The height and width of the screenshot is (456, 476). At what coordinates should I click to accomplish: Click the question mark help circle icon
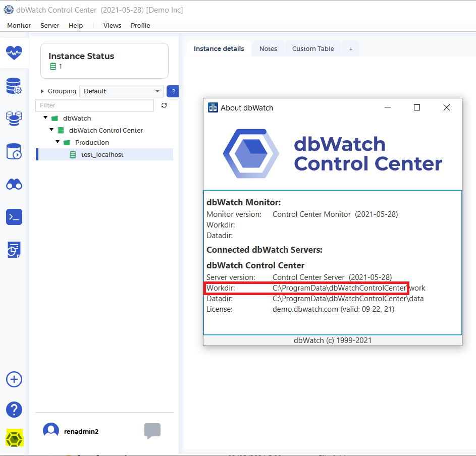[x=14, y=410]
